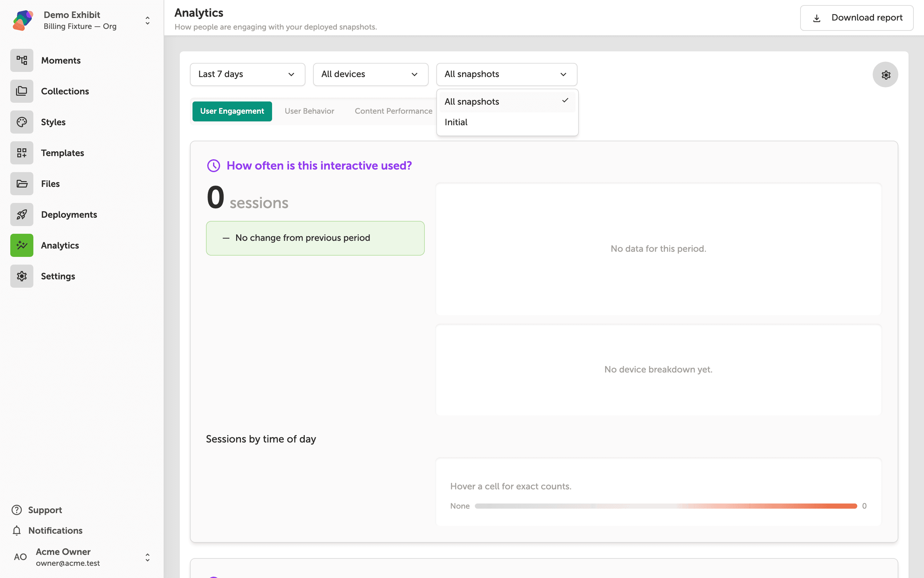Click the No data for this period panel
The height and width of the screenshot is (578, 924).
[659, 249]
